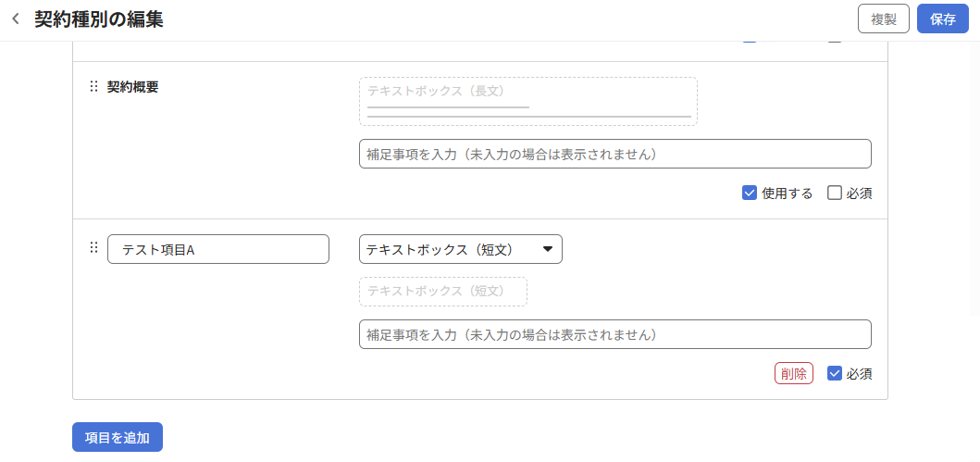The image size is (980, 462).
Task: Add a new field with 項目を追加
Action: [x=118, y=437]
